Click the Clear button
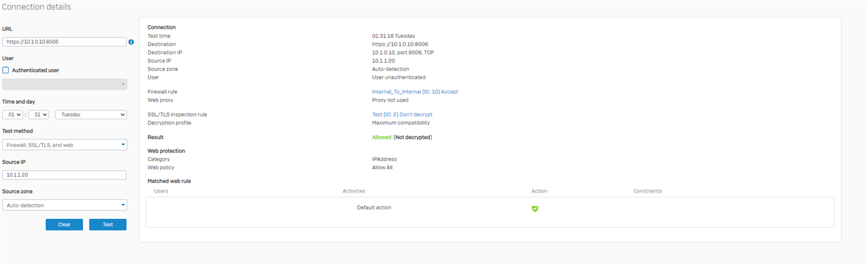The height and width of the screenshot is (265, 868). click(x=64, y=224)
